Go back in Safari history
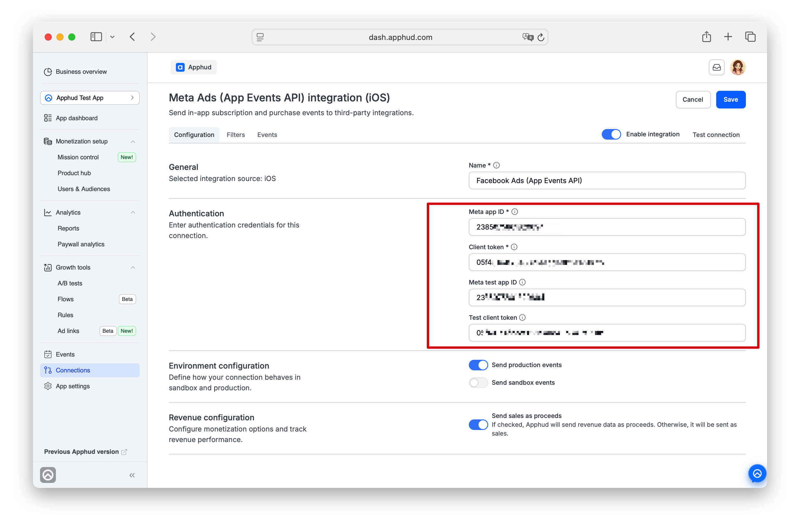 click(x=132, y=37)
